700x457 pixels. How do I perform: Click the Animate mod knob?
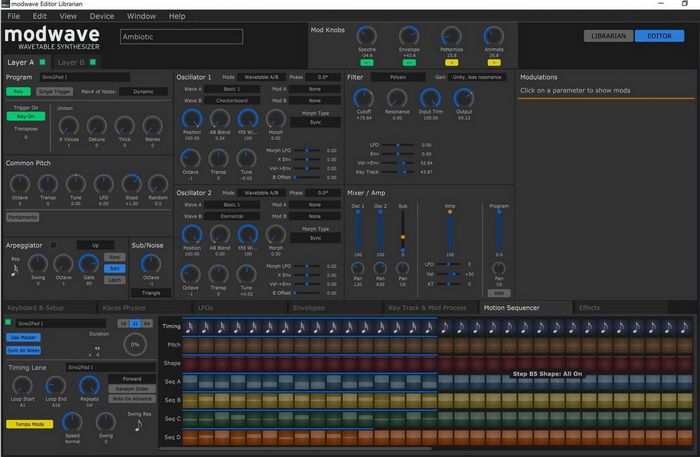pyautogui.click(x=494, y=36)
